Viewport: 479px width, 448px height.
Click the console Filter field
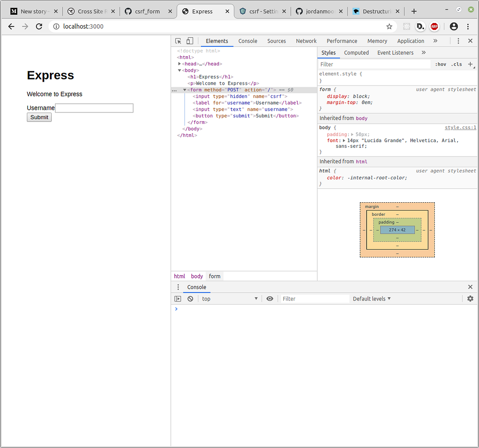(315, 299)
